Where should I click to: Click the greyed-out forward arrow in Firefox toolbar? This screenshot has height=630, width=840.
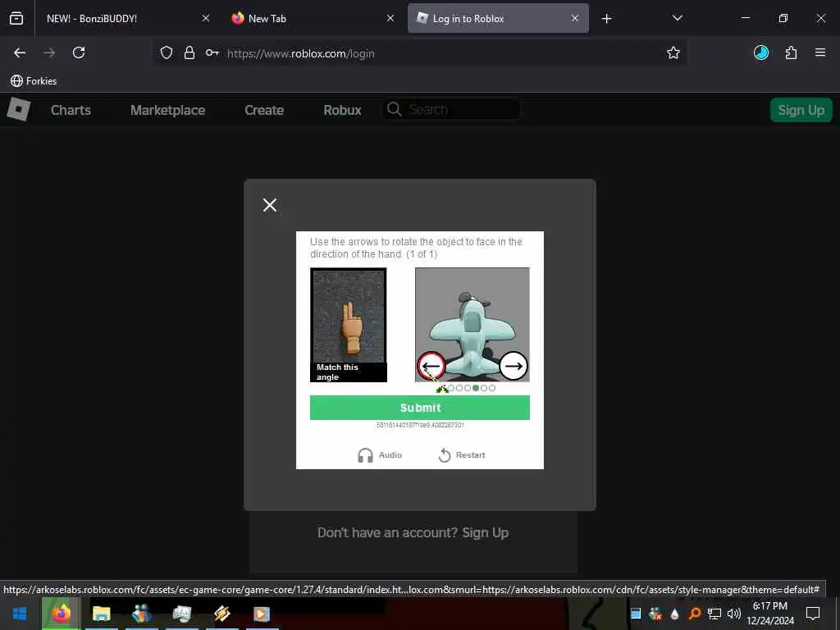[x=49, y=52]
